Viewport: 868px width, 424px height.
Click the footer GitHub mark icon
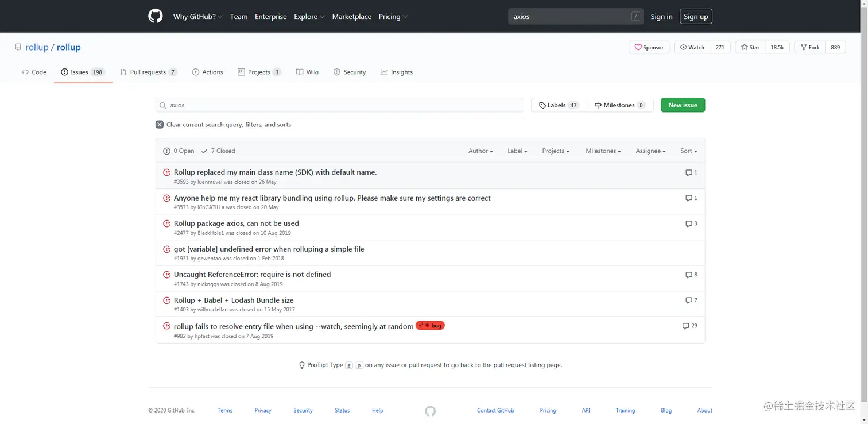[430, 411]
